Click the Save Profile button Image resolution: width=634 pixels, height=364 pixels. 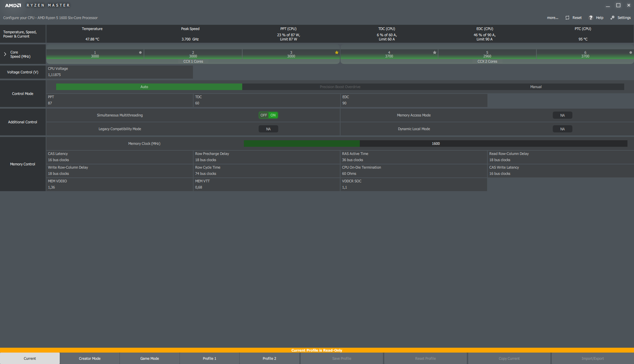pos(342,358)
